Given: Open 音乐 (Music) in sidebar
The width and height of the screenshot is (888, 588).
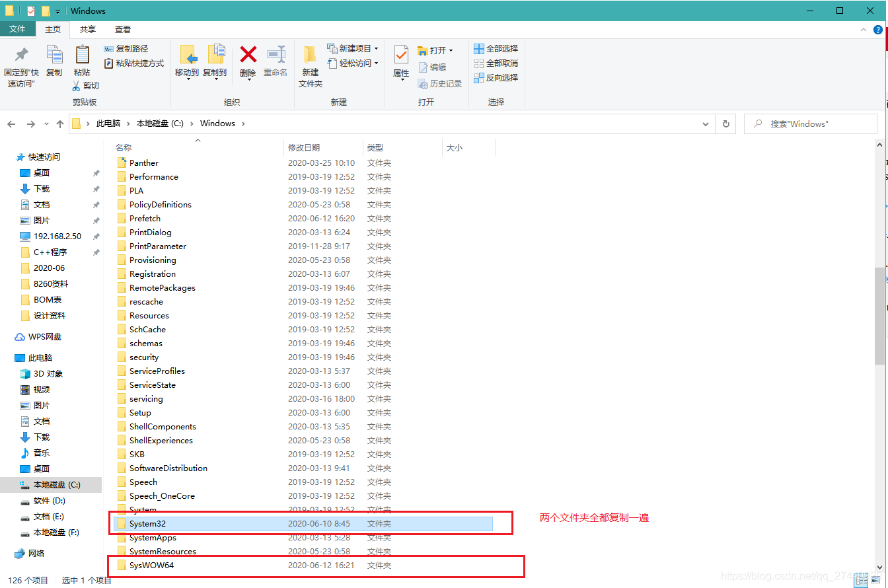Looking at the screenshot, I should 42,453.
